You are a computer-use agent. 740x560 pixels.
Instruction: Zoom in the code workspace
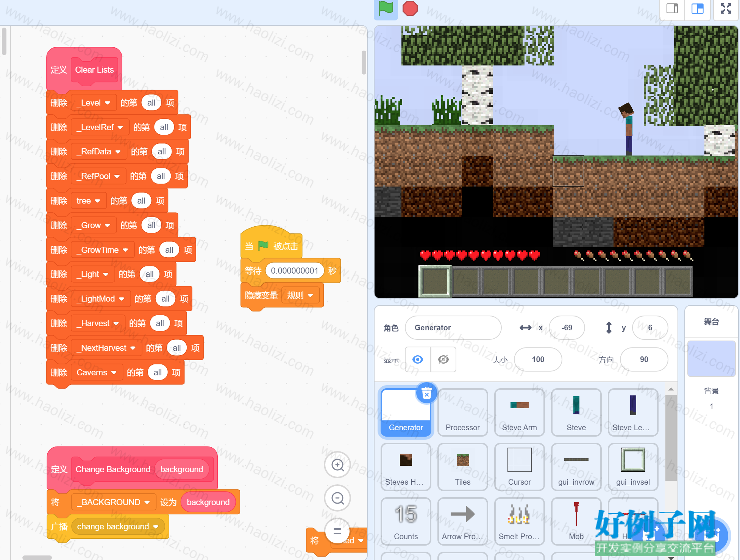pos(337,465)
